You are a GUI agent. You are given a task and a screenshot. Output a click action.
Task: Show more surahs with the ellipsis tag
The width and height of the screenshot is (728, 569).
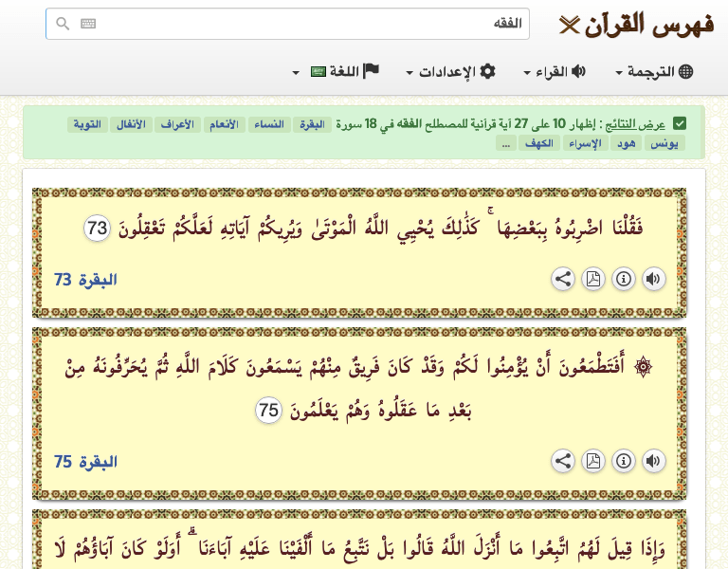click(506, 143)
